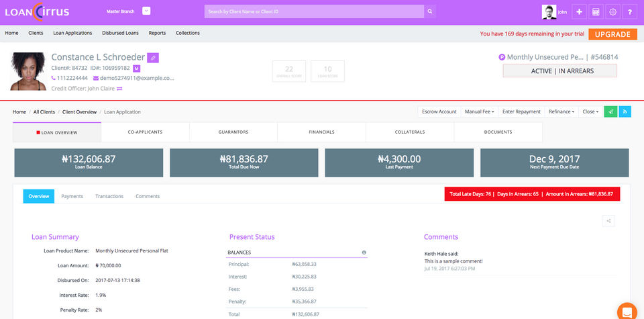Click the blue RSS feed icon
This screenshot has width=644, height=319.
pyautogui.click(x=625, y=111)
